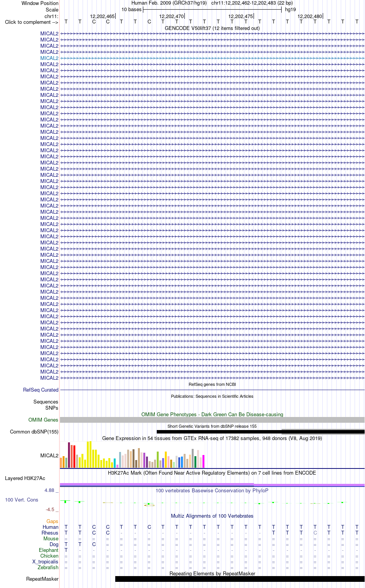
Task: Click the 'RefSeq genes from NCBI' title
Action: (x=212, y=384)
